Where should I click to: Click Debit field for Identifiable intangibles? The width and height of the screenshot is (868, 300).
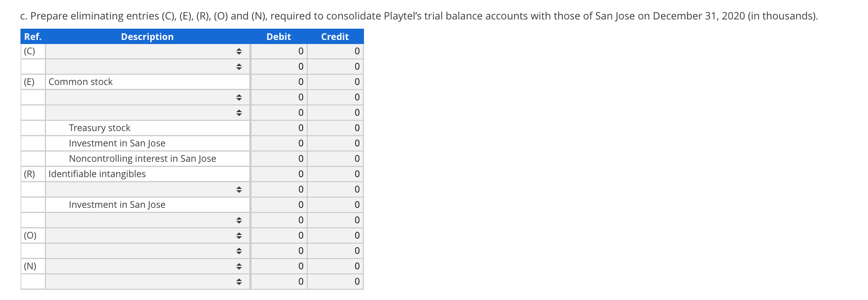pyautogui.click(x=279, y=174)
